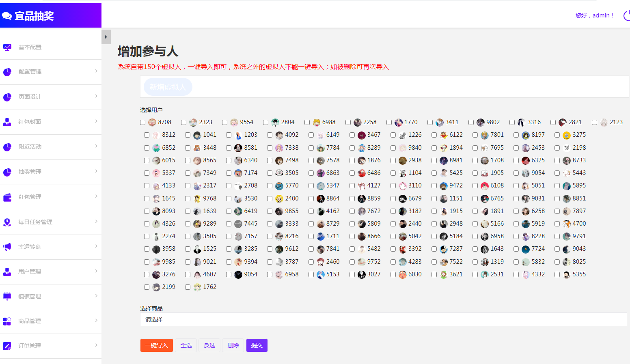Check the box for user 7445

[x=229, y=224]
